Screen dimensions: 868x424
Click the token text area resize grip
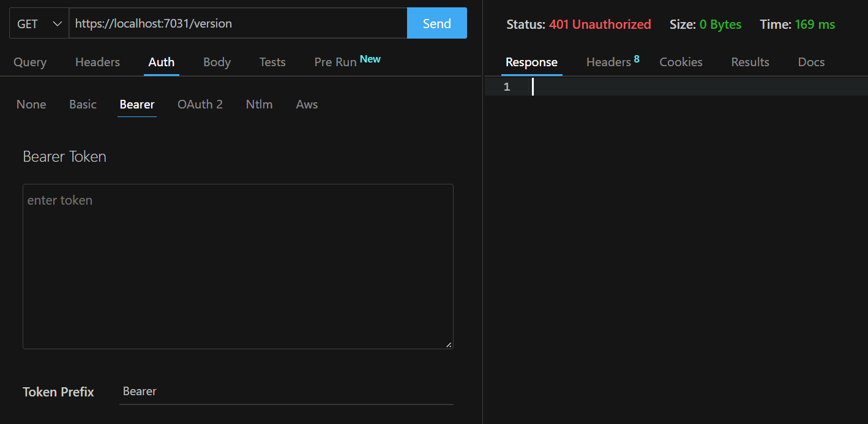449,344
